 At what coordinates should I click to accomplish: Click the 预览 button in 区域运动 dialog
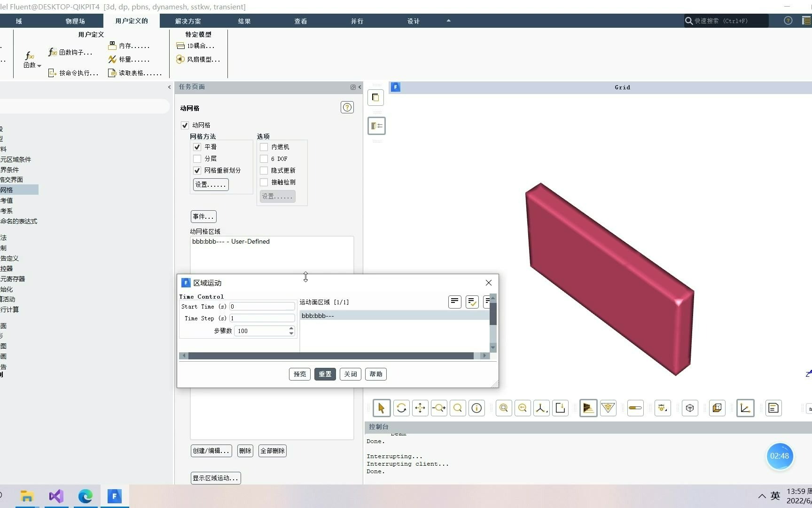(300, 374)
